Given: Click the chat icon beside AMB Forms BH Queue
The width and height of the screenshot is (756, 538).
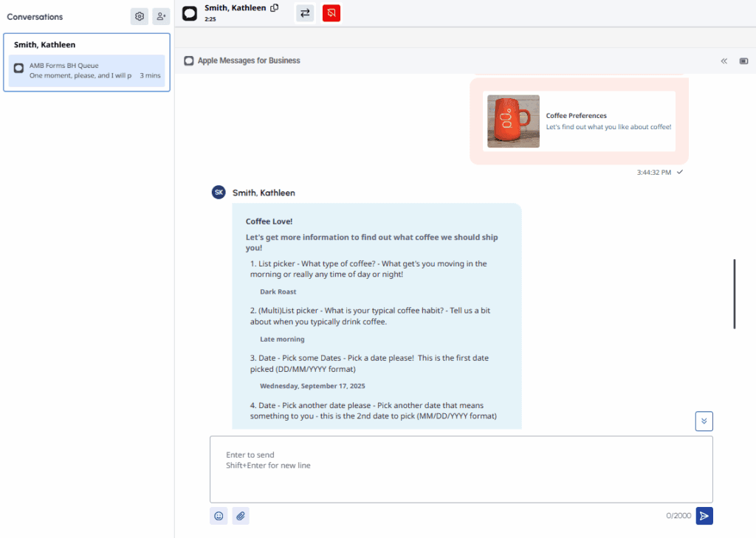Looking at the screenshot, I should 18,69.
